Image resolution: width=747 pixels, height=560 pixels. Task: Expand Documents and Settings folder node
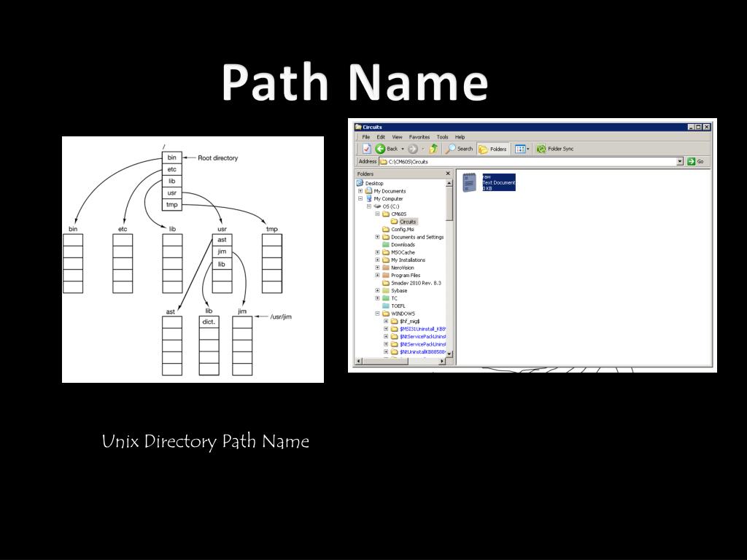coord(377,237)
